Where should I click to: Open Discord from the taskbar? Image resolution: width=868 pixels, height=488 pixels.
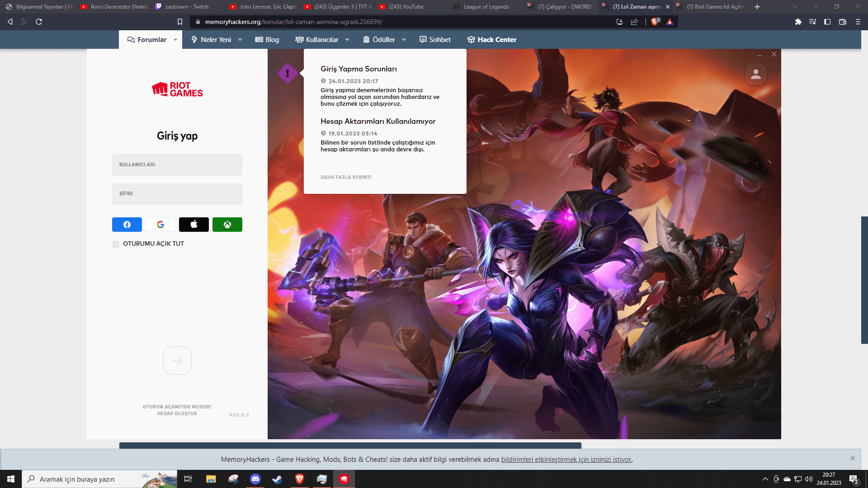click(255, 479)
